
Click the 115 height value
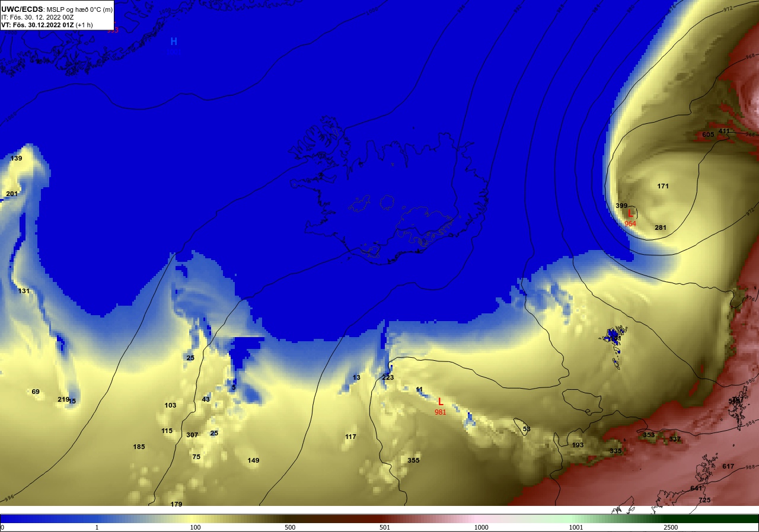pos(167,431)
